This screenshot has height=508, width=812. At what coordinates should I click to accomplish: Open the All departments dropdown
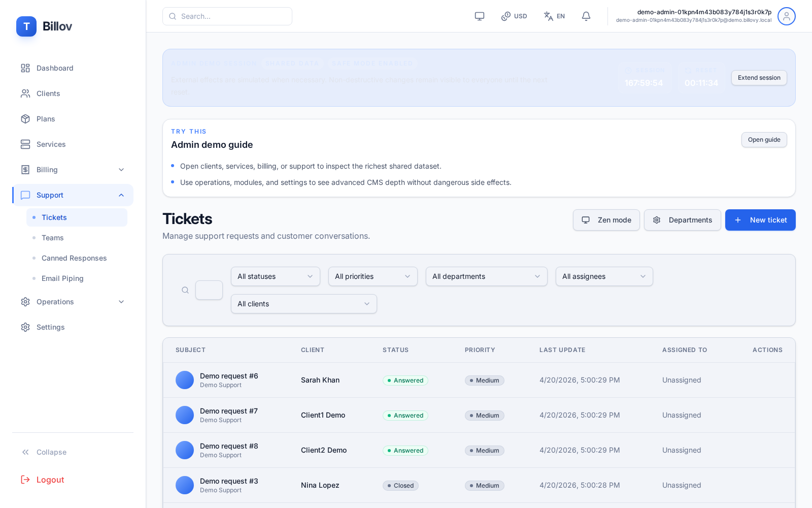[486, 276]
